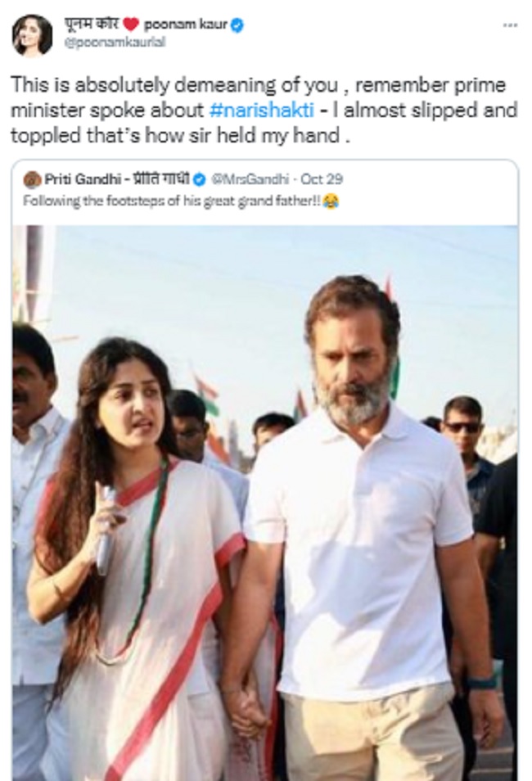Click the small avatar beside Priti Gandhi
532x781 pixels.
tap(33, 179)
